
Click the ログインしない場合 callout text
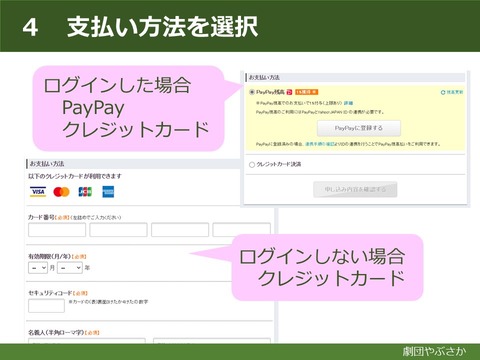pyautogui.click(x=322, y=257)
